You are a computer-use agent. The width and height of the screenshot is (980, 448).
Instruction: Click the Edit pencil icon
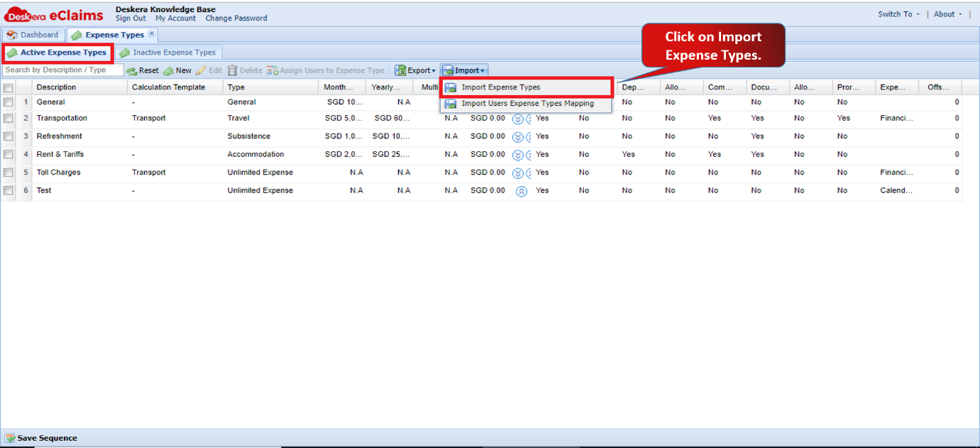(202, 71)
